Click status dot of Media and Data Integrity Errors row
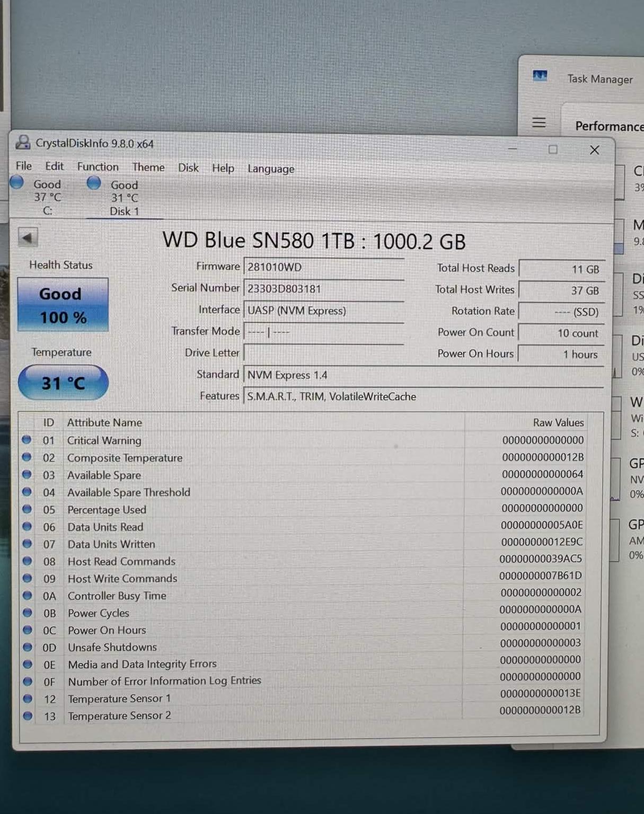This screenshot has height=814, width=644. pos(28,664)
